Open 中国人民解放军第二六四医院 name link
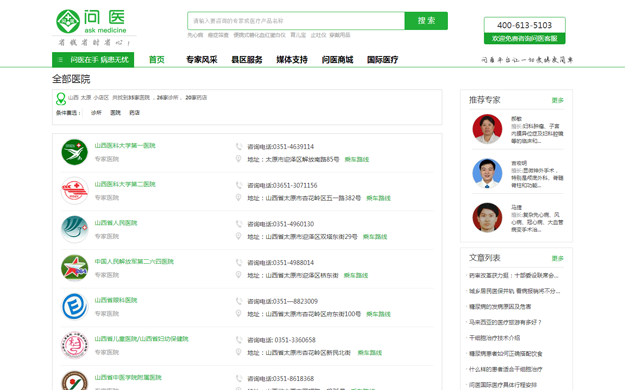Screen dimensions: 625x390 click(x=134, y=262)
